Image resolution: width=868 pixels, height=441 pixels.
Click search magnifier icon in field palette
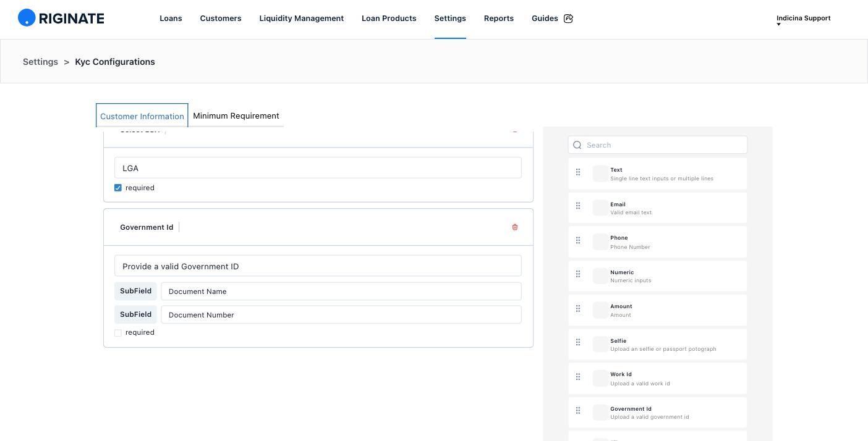[x=577, y=145]
